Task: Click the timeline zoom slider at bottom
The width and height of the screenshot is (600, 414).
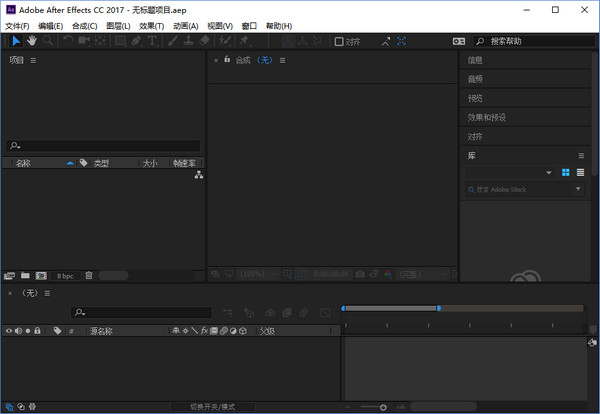Action: tap(383, 407)
